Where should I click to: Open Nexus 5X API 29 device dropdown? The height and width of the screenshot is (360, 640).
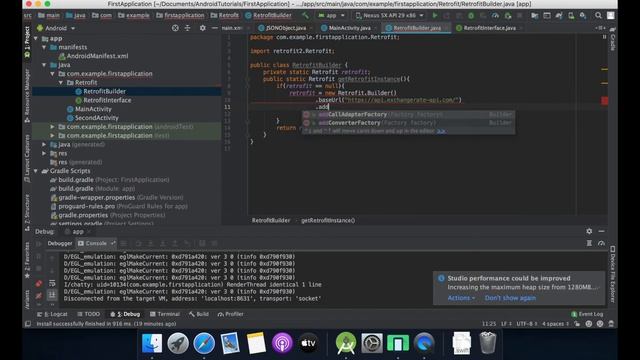[x=389, y=16]
